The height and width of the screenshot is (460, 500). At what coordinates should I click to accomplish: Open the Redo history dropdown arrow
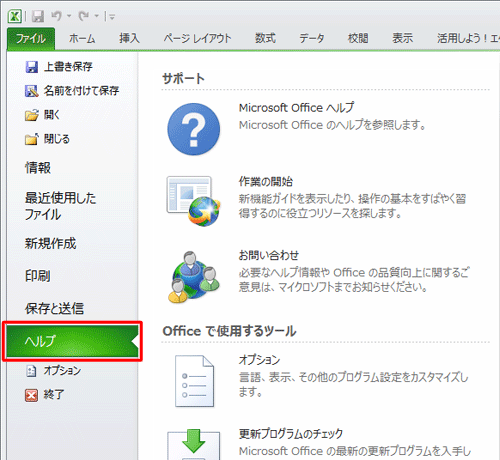[x=96, y=16]
